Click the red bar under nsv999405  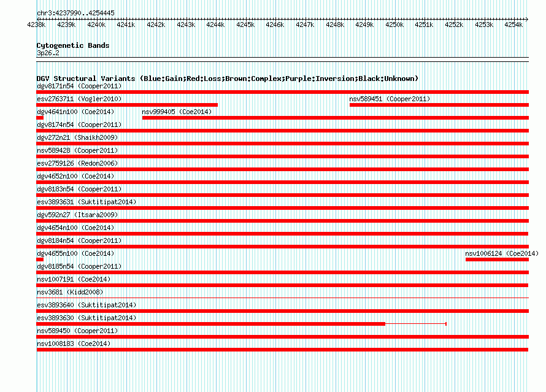[336, 118]
